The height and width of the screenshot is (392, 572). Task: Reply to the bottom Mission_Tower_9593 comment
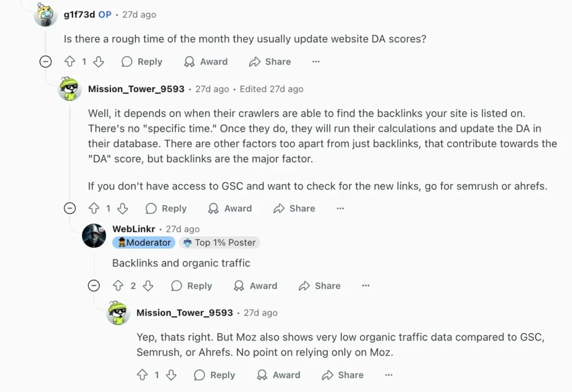214,375
